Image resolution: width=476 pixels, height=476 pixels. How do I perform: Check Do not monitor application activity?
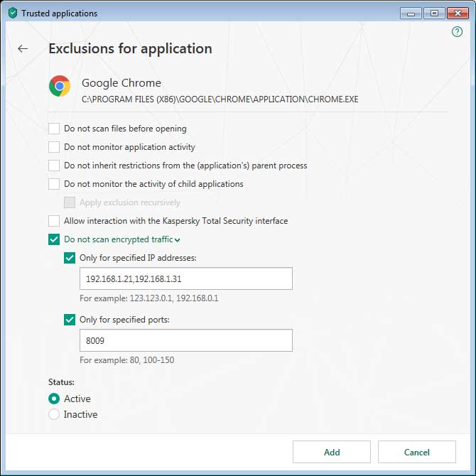pyautogui.click(x=54, y=147)
